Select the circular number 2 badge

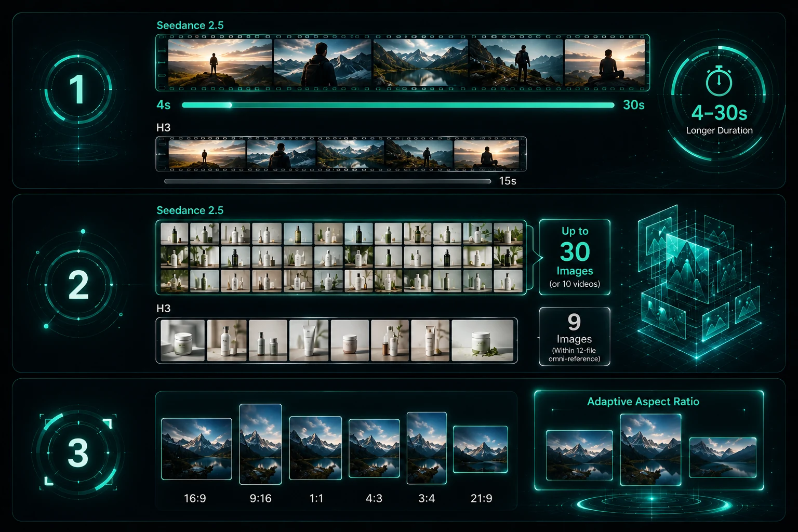pyautogui.click(x=78, y=285)
